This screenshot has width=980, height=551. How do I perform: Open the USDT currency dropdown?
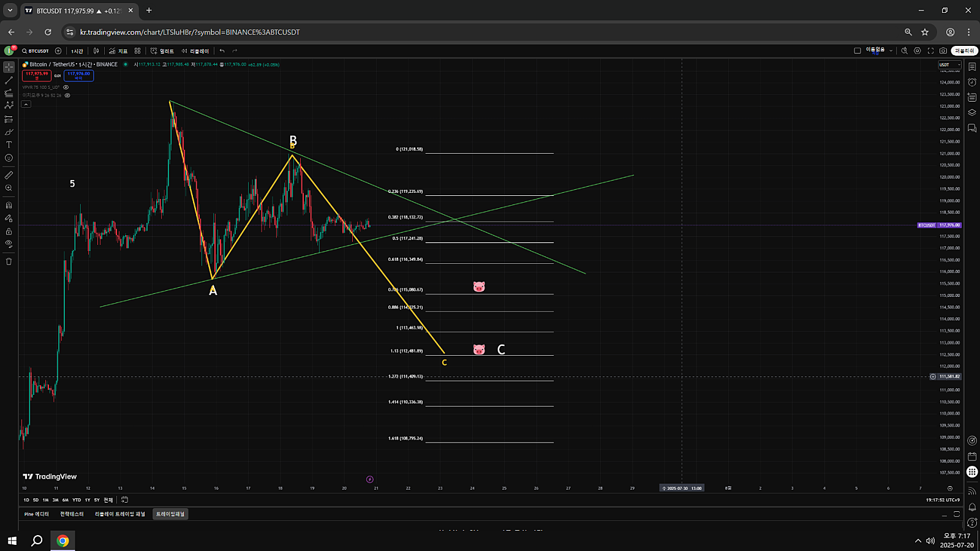950,64
